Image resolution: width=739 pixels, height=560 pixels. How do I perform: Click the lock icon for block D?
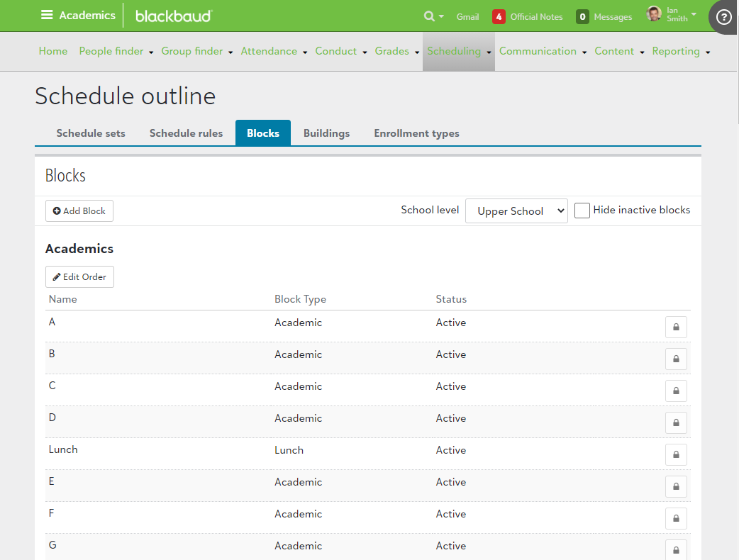pyautogui.click(x=676, y=422)
